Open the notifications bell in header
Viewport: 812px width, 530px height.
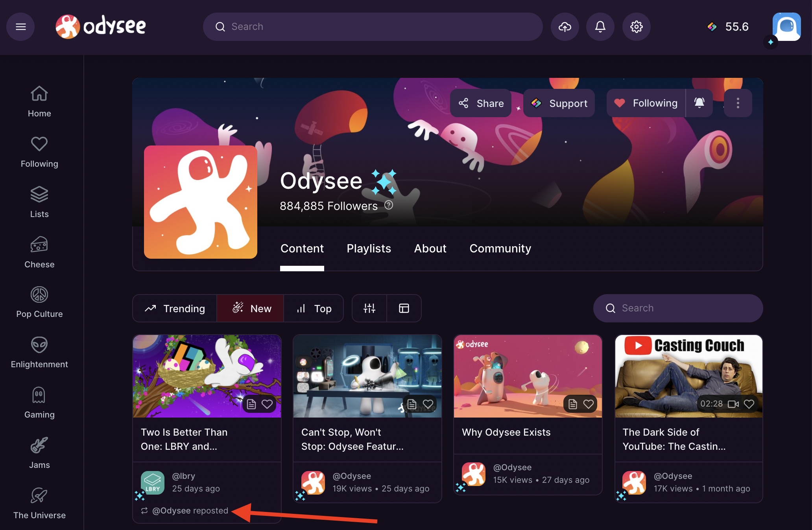tap(600, 27)
